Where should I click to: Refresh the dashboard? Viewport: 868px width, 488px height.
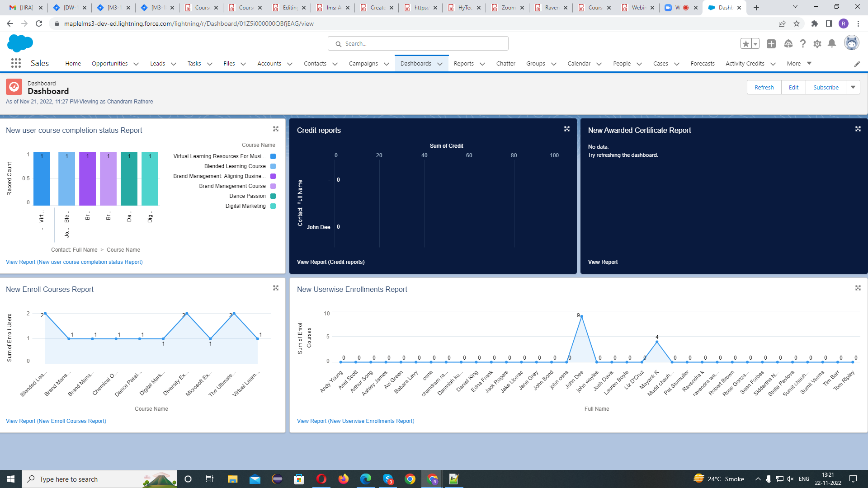point(764,87)
